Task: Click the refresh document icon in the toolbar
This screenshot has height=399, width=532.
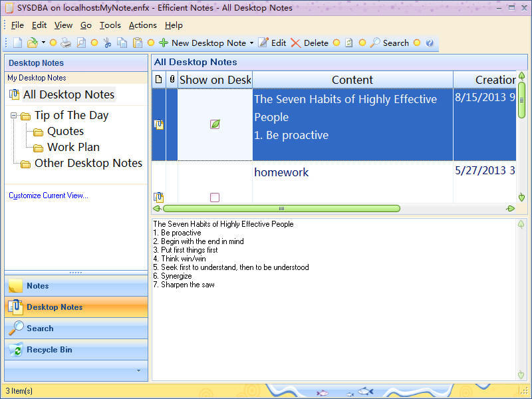Action: pos(348,43)
